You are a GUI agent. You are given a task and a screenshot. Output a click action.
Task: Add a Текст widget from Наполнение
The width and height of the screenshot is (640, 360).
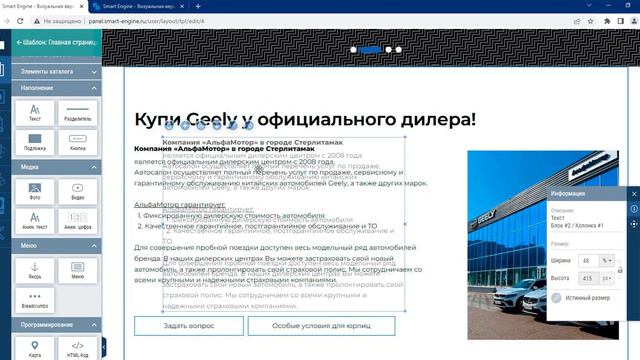pos(35,113)
